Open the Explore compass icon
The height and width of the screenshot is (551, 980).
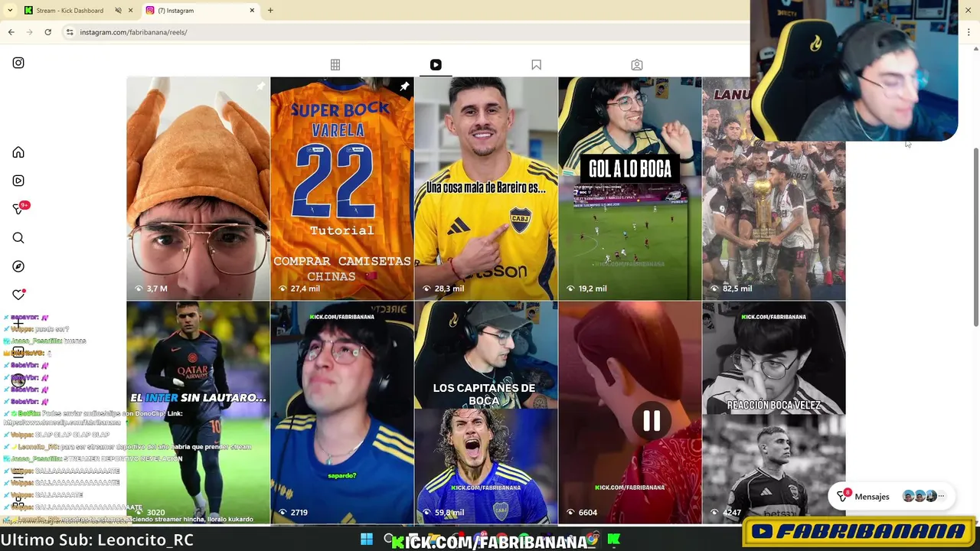[18, 266]
